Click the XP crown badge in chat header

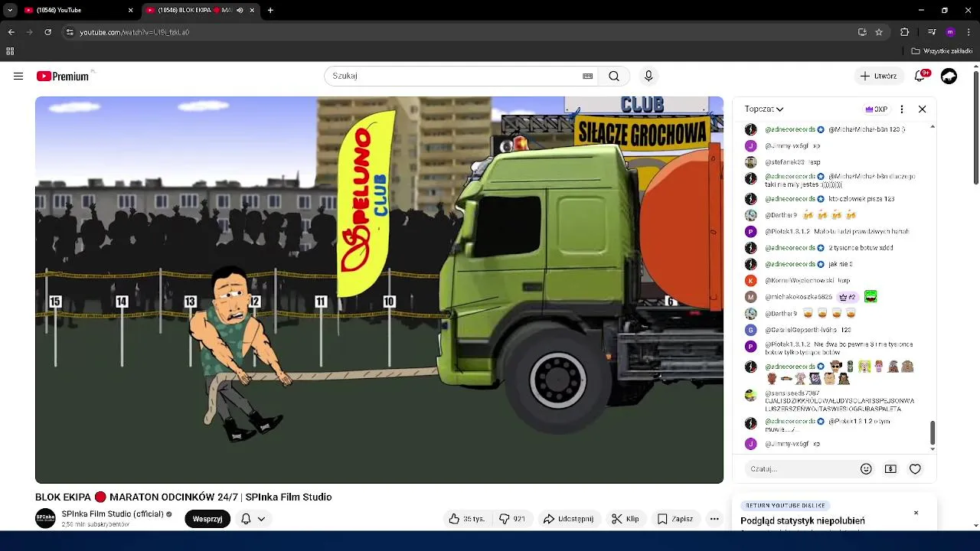click(x=877, y=109)
